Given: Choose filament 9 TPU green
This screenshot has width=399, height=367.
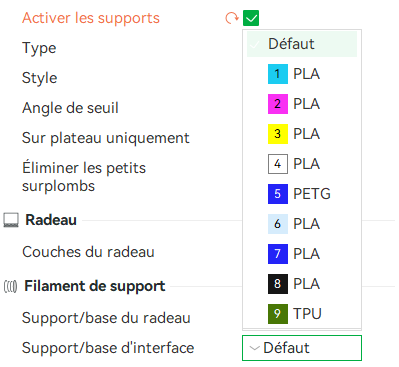Looking at the screenshot, I should (302, 314).
